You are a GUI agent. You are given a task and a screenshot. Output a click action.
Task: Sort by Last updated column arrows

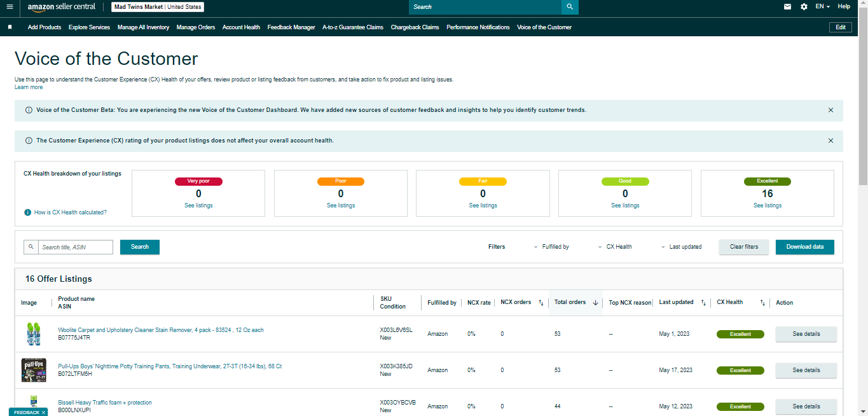704,303
